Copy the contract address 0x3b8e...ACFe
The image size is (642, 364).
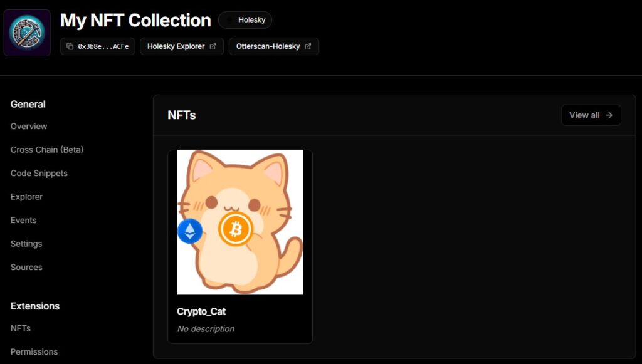click(98, 46)
